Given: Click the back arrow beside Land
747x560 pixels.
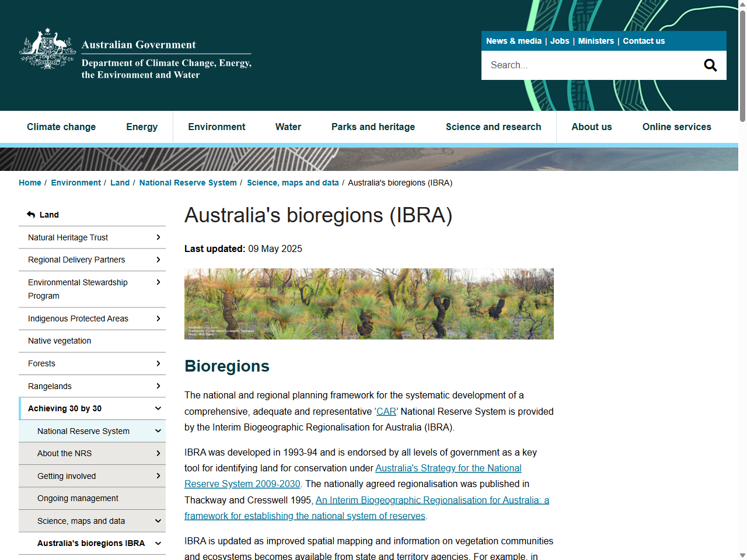Looking at the screenshot, I should 30,214.
